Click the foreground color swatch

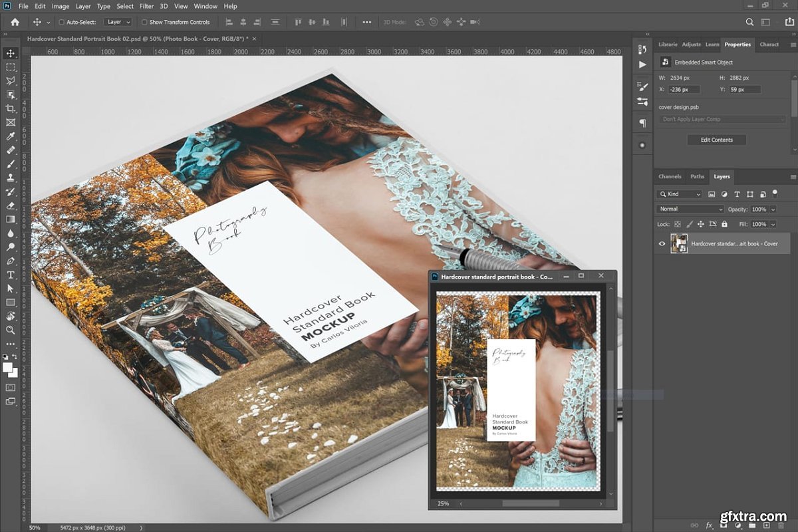click(x=8, y=367)
